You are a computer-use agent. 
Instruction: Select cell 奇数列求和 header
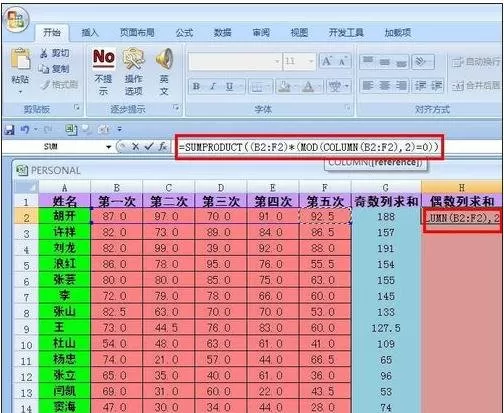point(386,201)
